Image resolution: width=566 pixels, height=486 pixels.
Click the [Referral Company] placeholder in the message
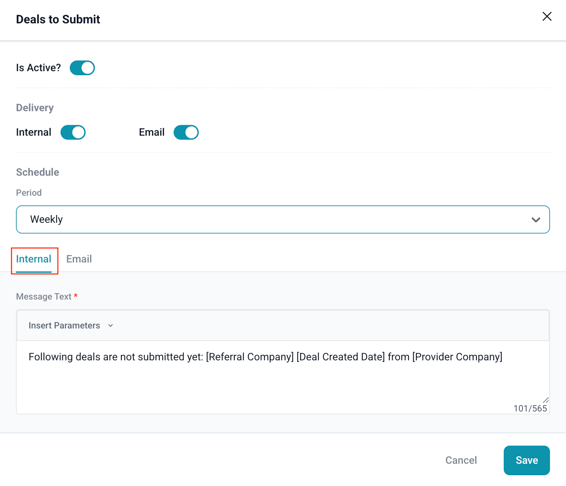(250, 357)
